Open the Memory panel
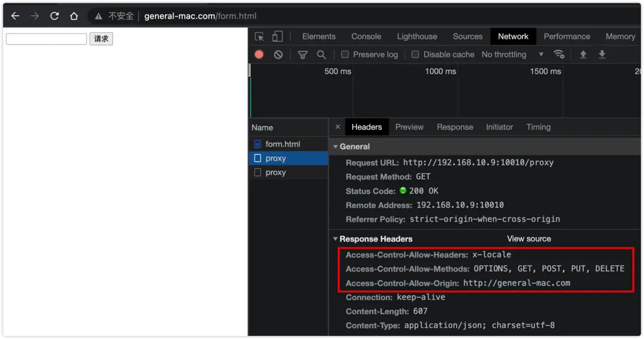Screen dimensions: 644x339 point(620,36)
